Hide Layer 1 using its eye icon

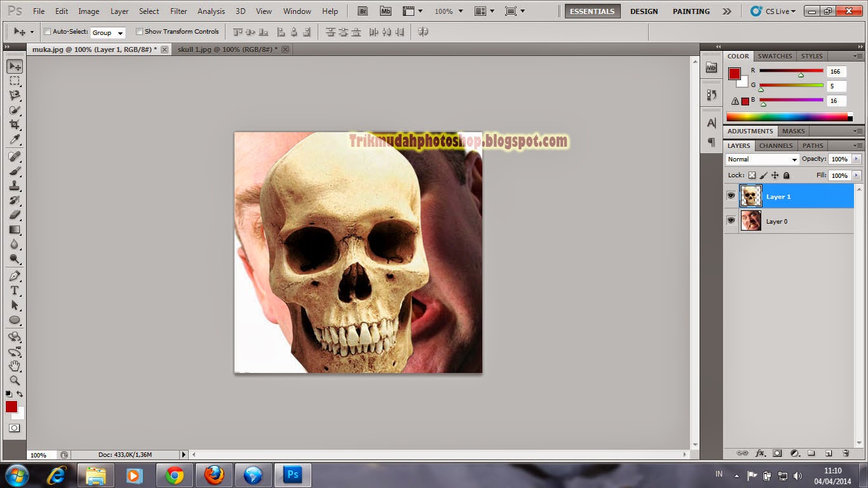(731, 196)
